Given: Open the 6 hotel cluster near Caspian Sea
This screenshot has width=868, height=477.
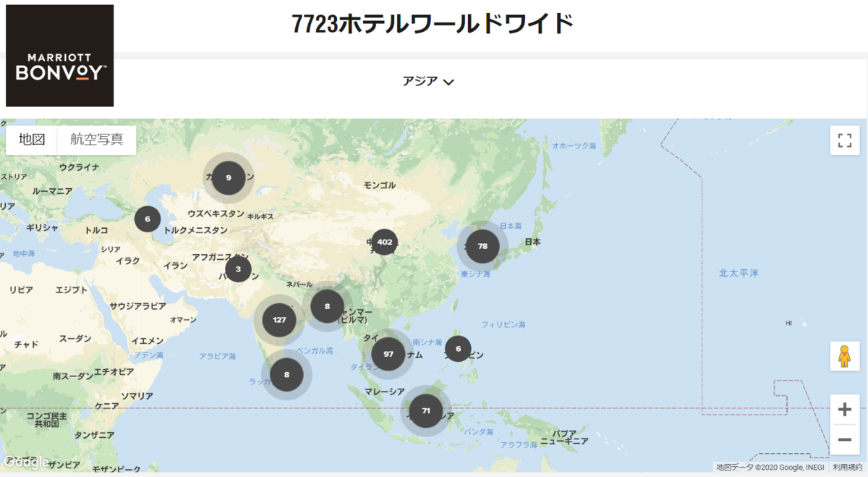Looking at the screenshot, I should coord(147,219).
